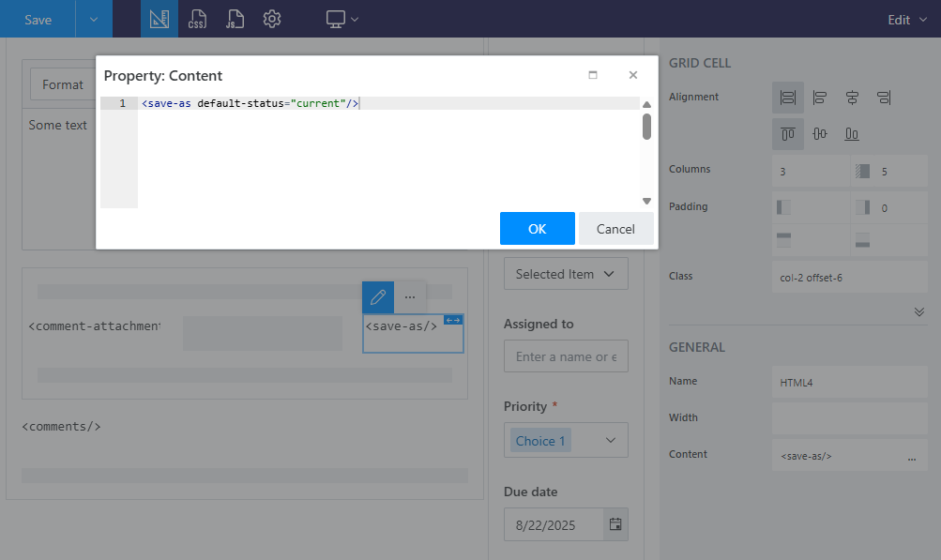Click pencil edit icon on save-as cell
The width and height of the screenshot is (941, 560).
pos(378,297)
